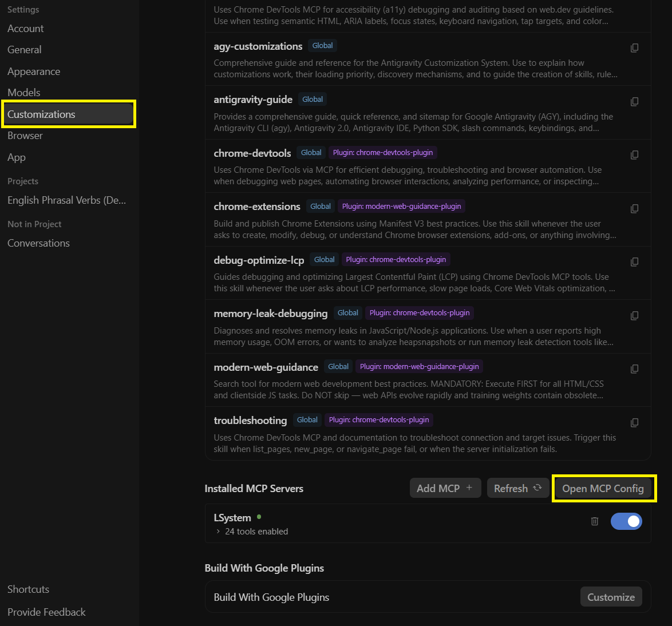Open English Phrasal Verbs project
The height and width of the screenshot is (626, 672).
(x=67, y=200)
